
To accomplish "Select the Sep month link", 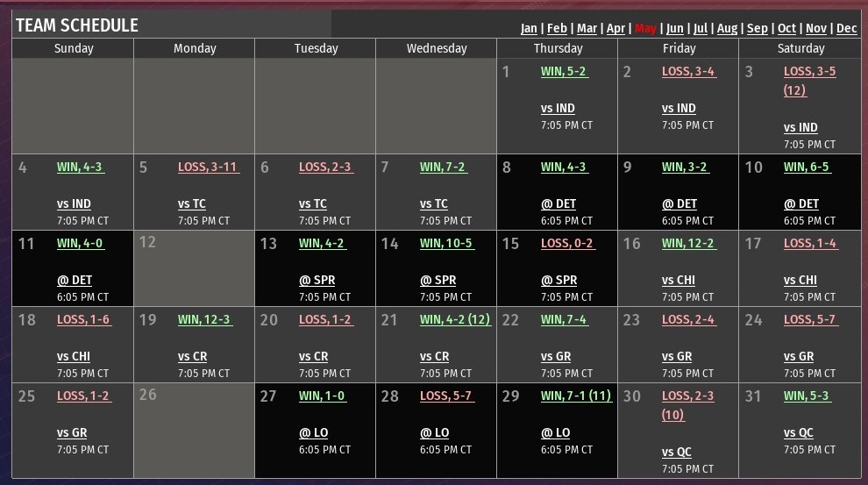I will pyautogui.click(x=757, y=28).
